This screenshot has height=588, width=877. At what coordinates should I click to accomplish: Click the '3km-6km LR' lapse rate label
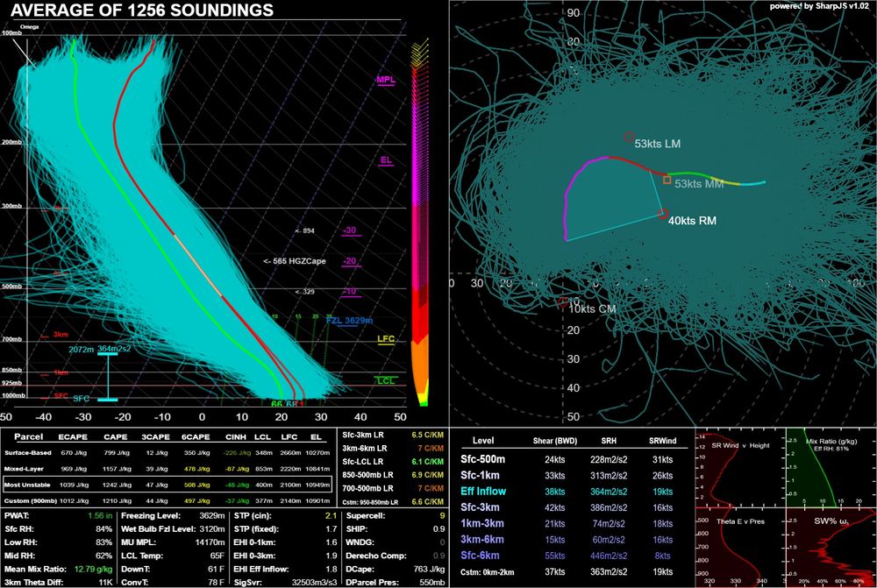pos(366,449)
